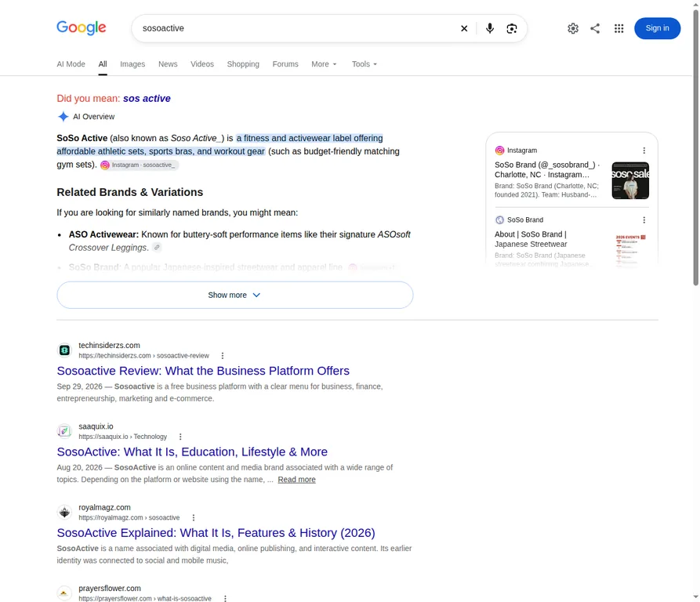Click royalmagz.com site name
The width and height of the screenshot is (700, 602).
104,507
